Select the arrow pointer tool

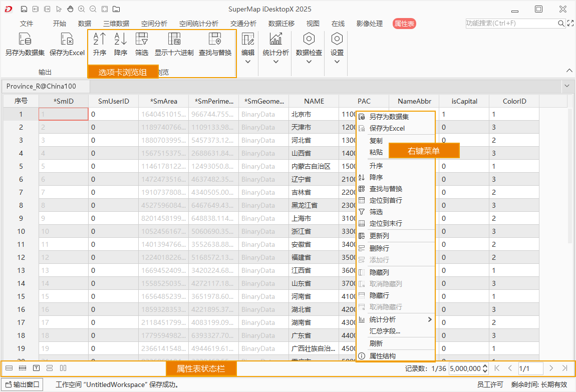pyautogui.click(x=59, y=9)
